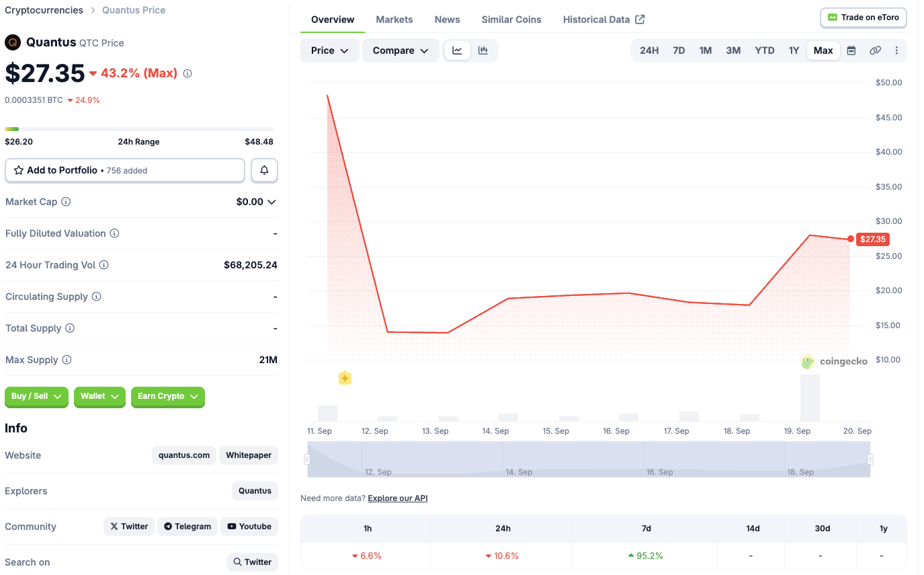Search on Twitter button
The image size is (924, 575).
(x=253, y=562)
